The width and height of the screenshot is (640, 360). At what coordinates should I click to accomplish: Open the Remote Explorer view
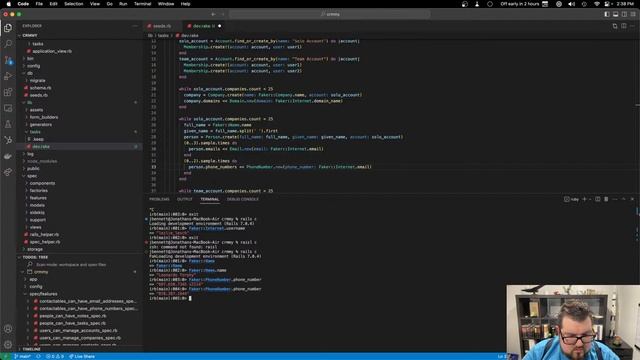click(8, 108)
